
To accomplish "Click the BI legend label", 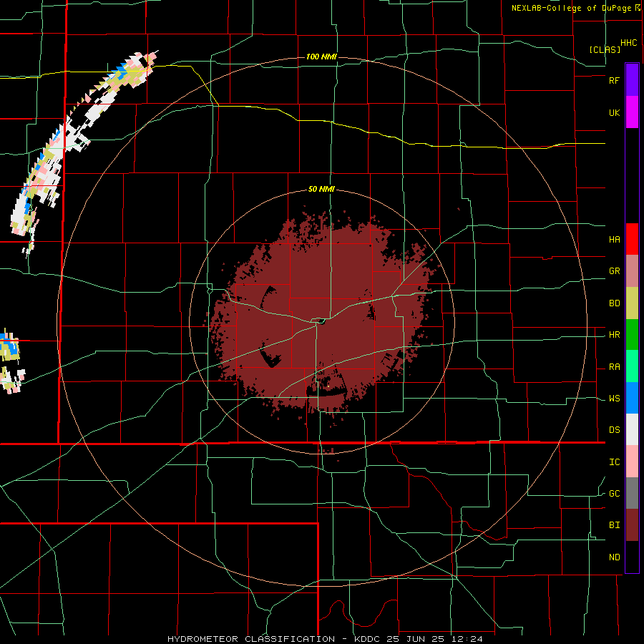I will (614, 525).
